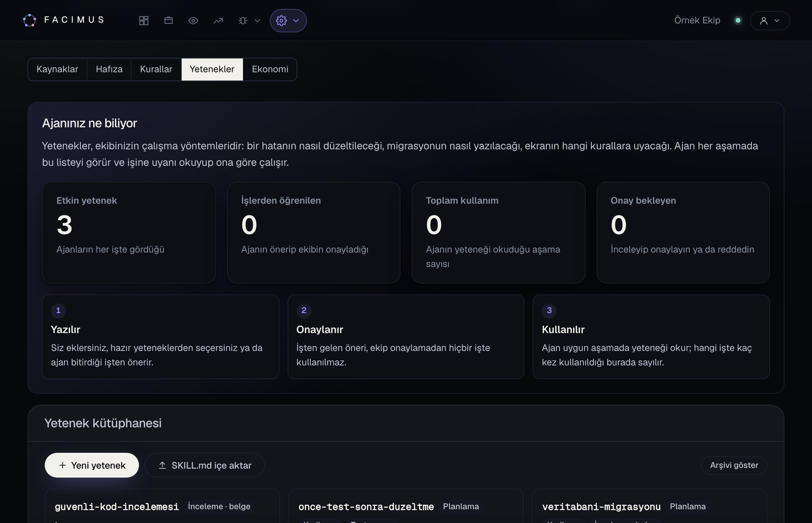The width and height of the screenshot is (812, 523).
Task: Click the FACIMUS brand name text
Action: click(x=74, y=20)
